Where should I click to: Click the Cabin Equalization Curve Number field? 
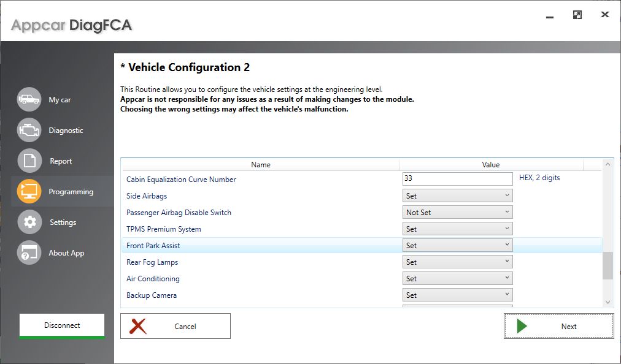click(x=457, y=178)
